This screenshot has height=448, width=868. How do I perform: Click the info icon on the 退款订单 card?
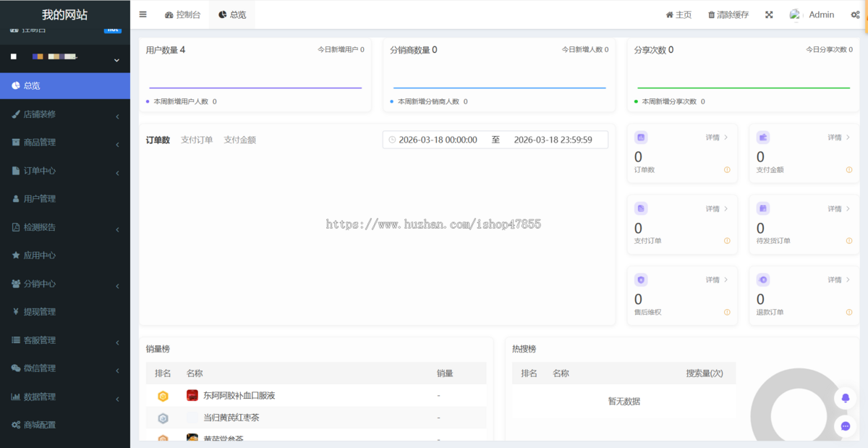(849, 313)
